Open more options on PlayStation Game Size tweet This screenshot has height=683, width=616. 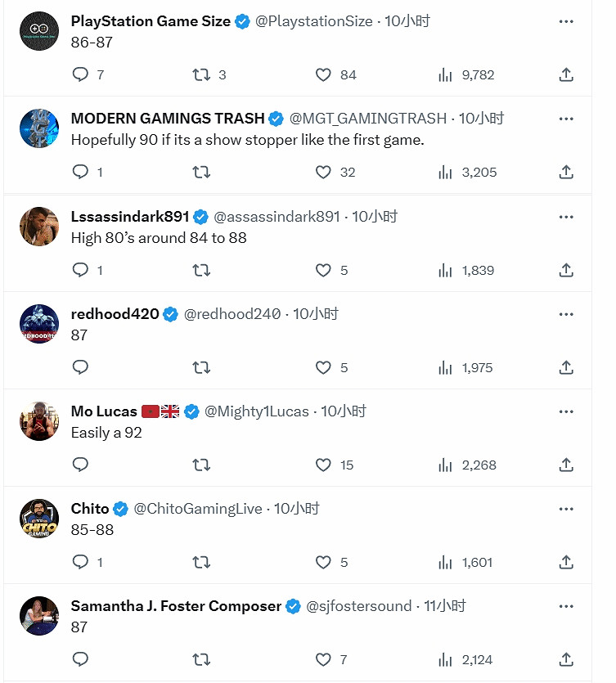pyautogui.click(x=566, y=21)
